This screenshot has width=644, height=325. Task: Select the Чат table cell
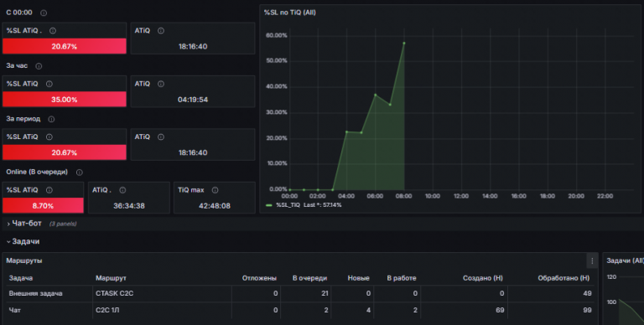15,310
